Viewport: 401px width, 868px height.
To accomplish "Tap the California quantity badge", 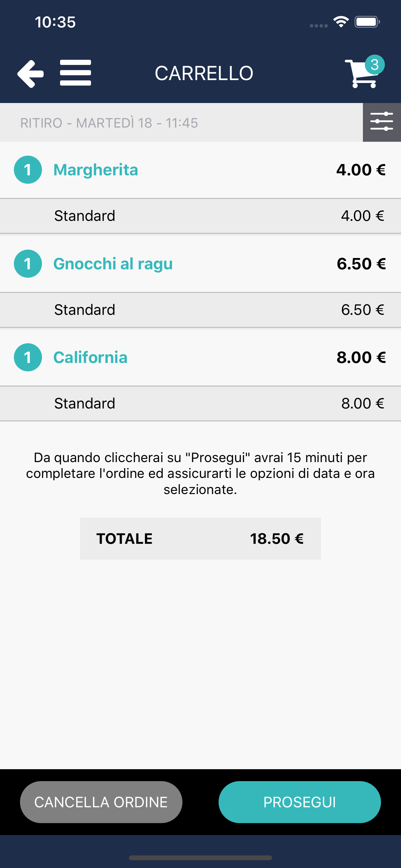I will 28,357.
